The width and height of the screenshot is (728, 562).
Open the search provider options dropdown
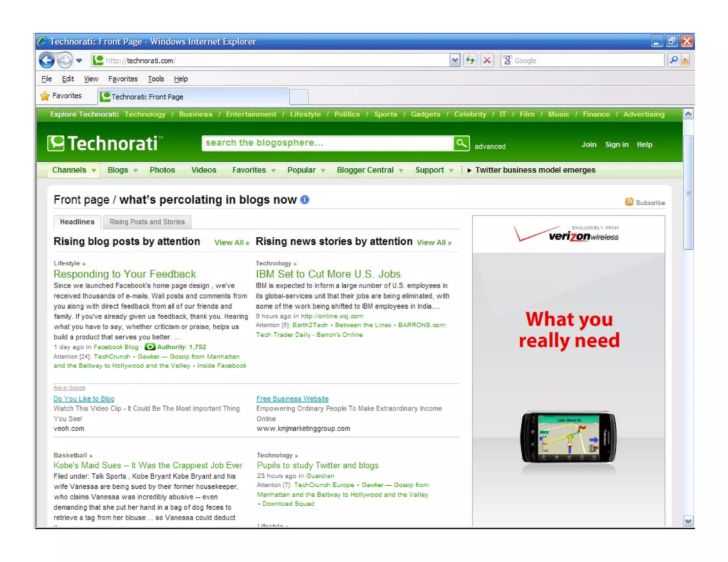tap(686, 60)
